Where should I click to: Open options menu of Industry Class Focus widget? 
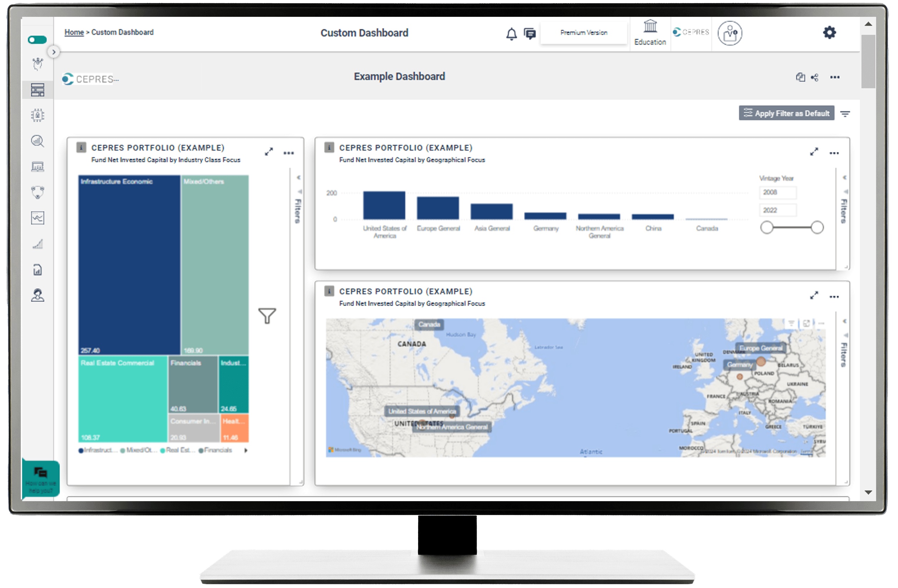pos(289,153)
